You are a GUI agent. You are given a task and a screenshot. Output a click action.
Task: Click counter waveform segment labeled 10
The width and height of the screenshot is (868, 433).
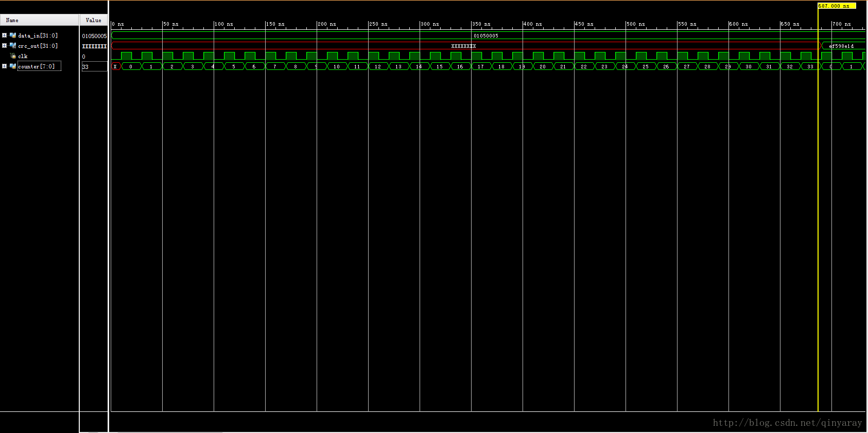tap(337, 66)
